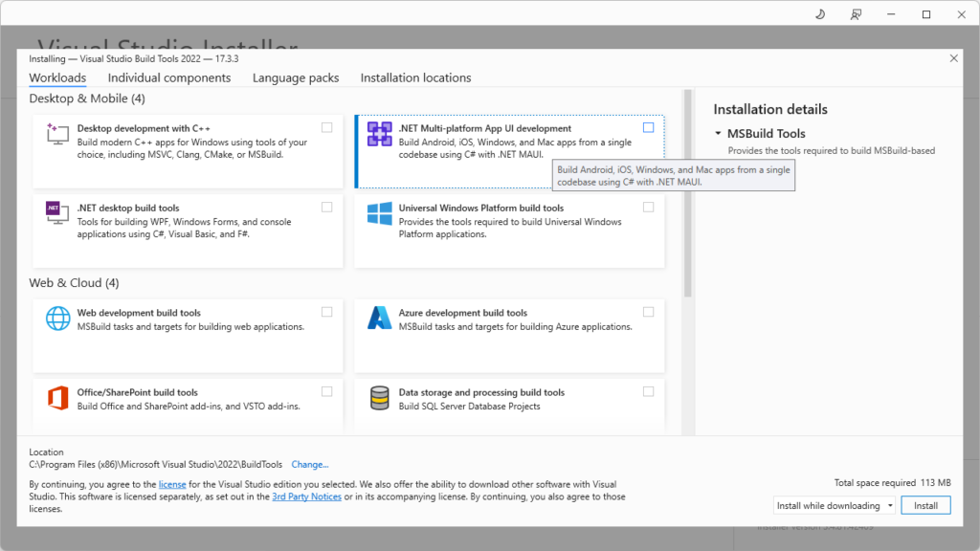This screenshot has height=551, width=980.
Task: Check Web development build tools workload
Action: coord(327,312)
